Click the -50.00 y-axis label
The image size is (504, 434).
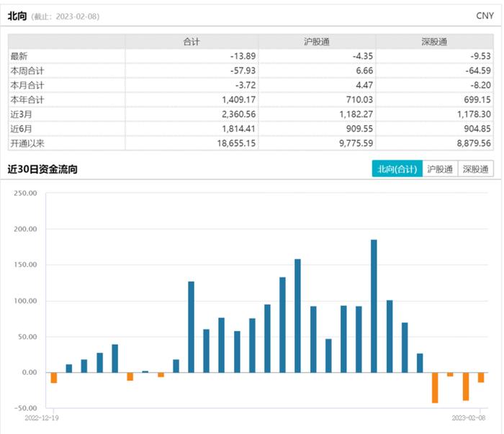coord(25,408)
